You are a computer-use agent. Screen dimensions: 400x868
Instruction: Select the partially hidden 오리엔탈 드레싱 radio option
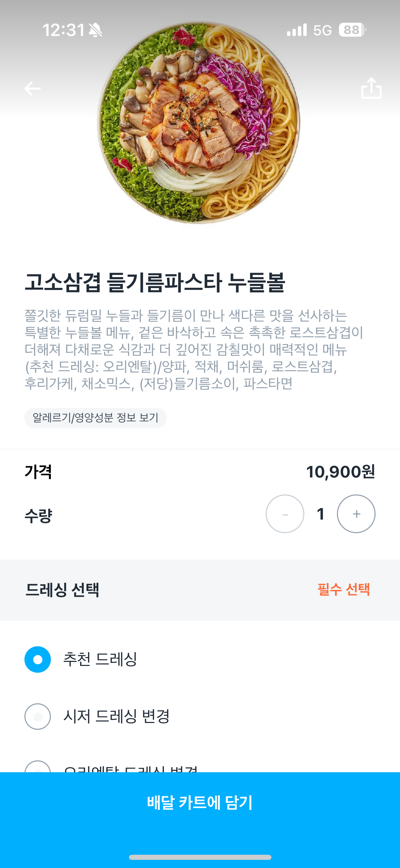38,767
